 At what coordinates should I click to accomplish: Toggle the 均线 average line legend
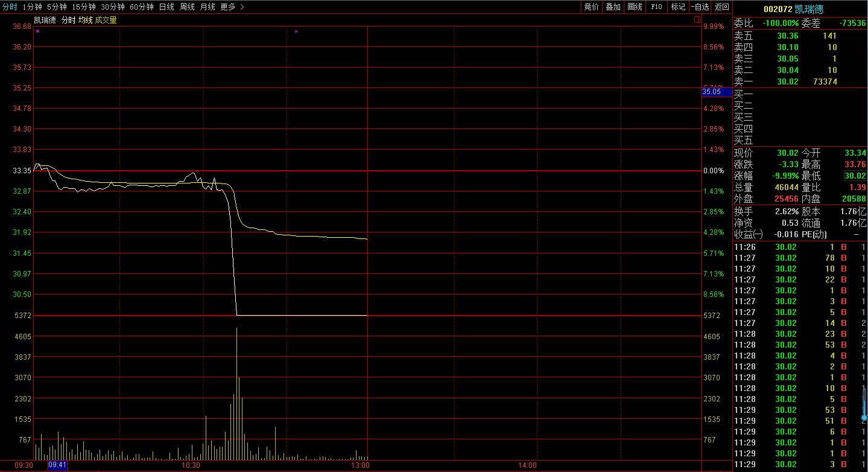tap(85, 20)
